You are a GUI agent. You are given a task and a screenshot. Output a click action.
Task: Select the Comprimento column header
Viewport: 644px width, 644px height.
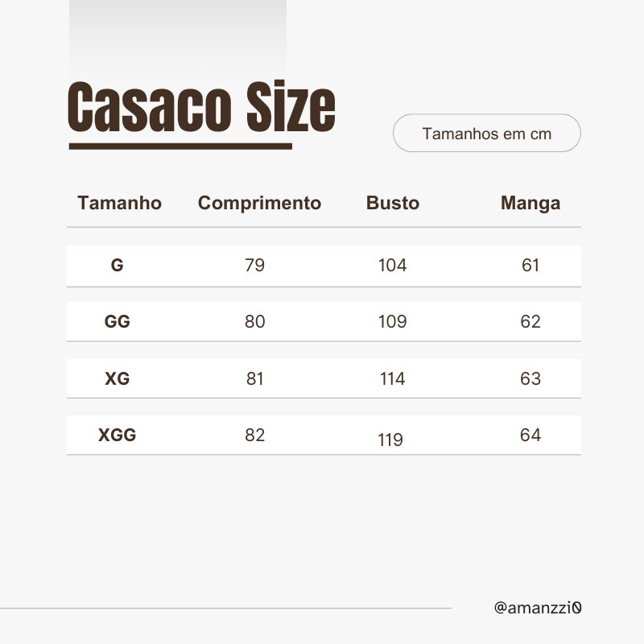click(259, 203)
